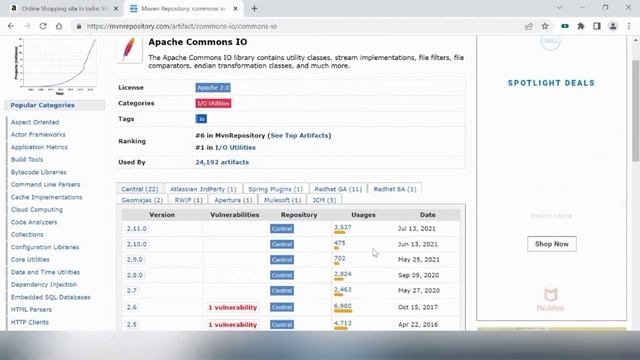Open Actor Frameworks category
This screenshot has height=360, width=640.
(38, 134)
